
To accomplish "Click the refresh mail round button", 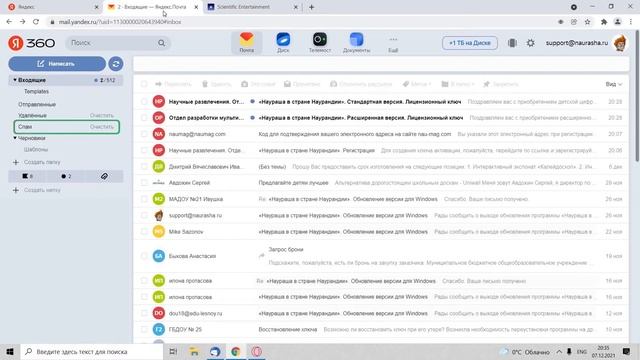I will 116,64.
